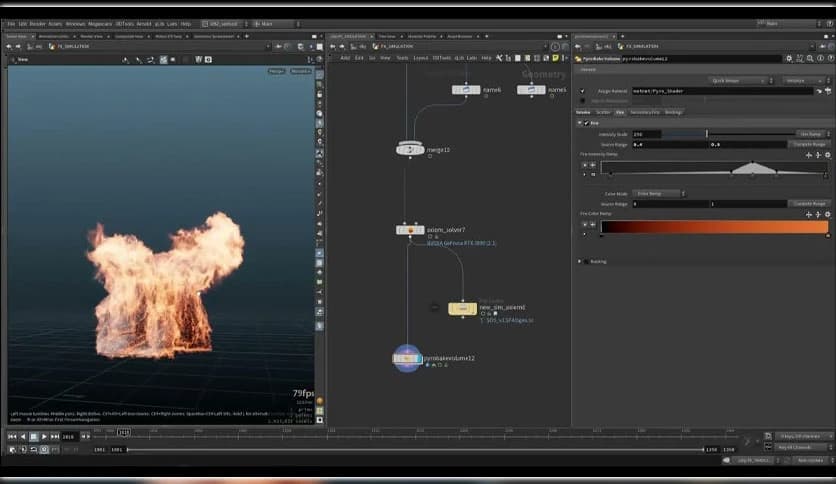Open the Quick Setups dropdown

pyautogui.click(x=738, y=80)
